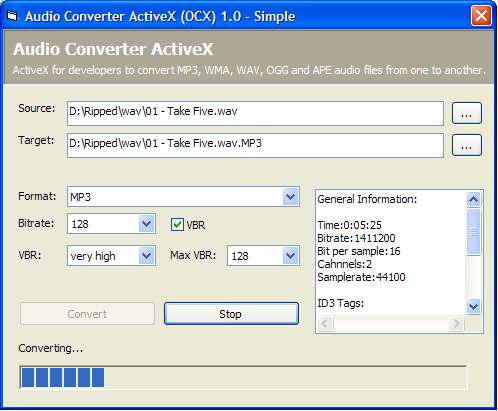Click the Target file path field
This screenshot has width=498, height=411.
[255, 145]
